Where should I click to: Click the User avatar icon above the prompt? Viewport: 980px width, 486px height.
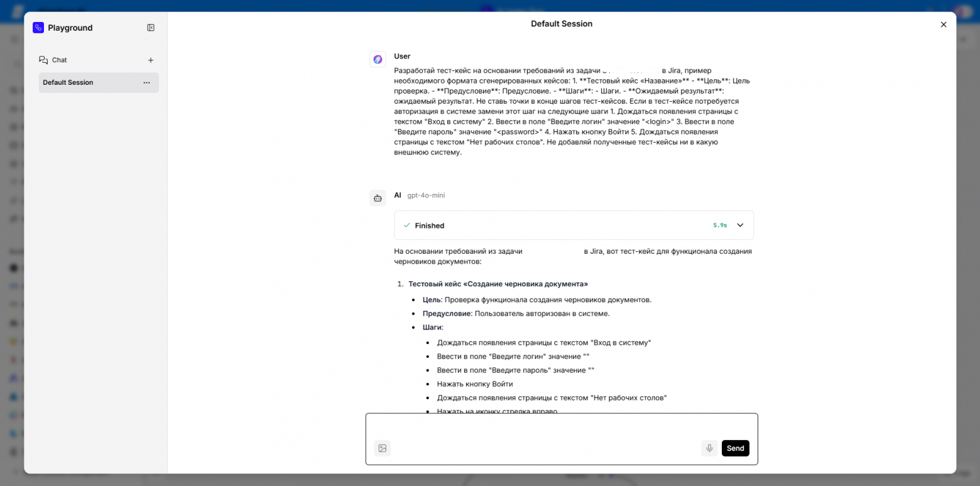[x=378, y=59]
